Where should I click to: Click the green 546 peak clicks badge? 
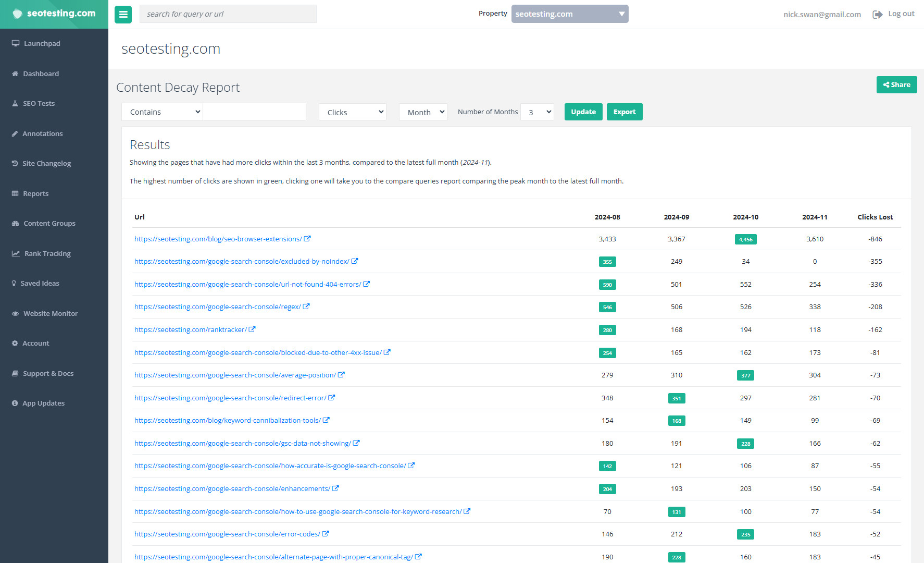tap(607, 307)
